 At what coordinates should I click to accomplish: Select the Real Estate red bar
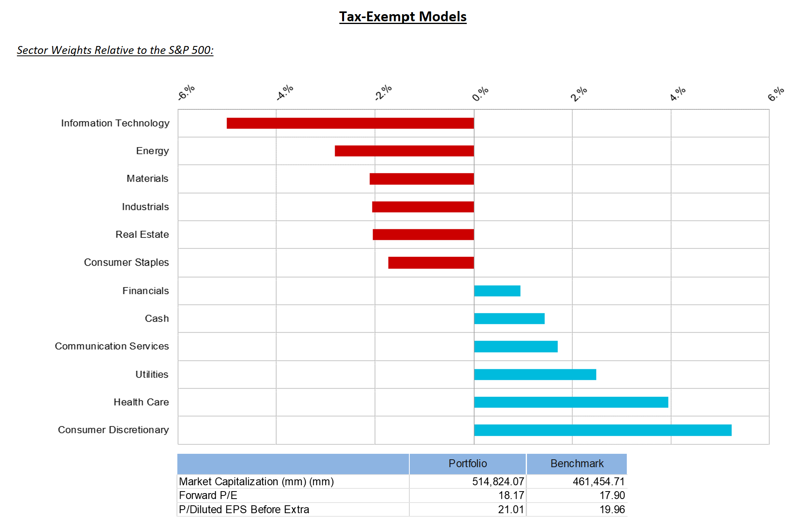tap(423, 235)
